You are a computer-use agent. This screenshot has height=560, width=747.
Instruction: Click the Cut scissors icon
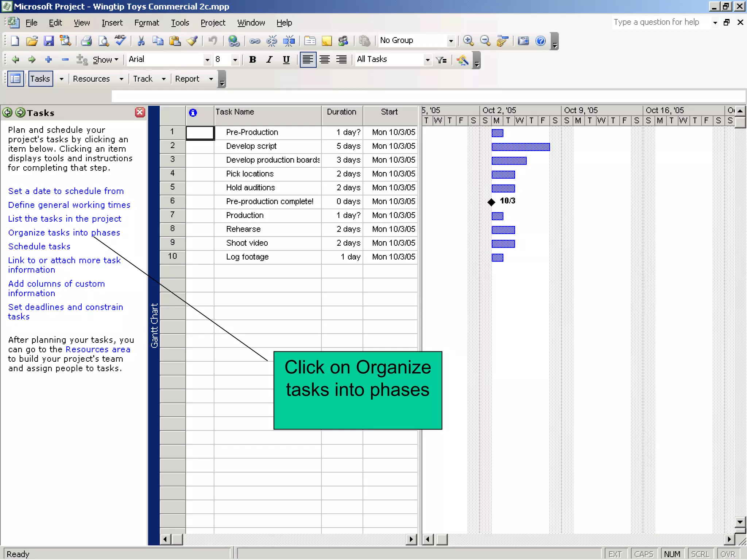click(141, 41)
